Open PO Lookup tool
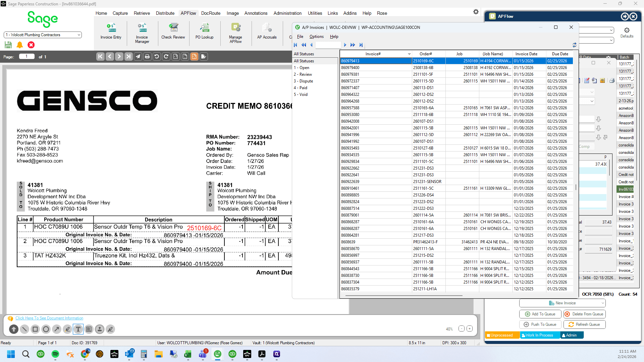The image size is (644, 362). click(x=205, y=31)
